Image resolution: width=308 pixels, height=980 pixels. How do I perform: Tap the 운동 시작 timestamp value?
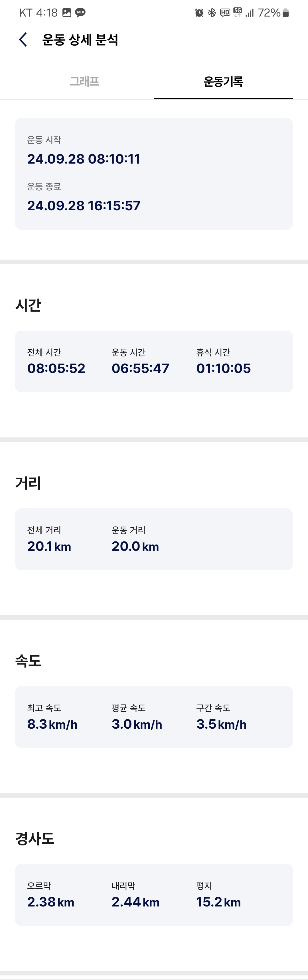click(x=84, y=159)
